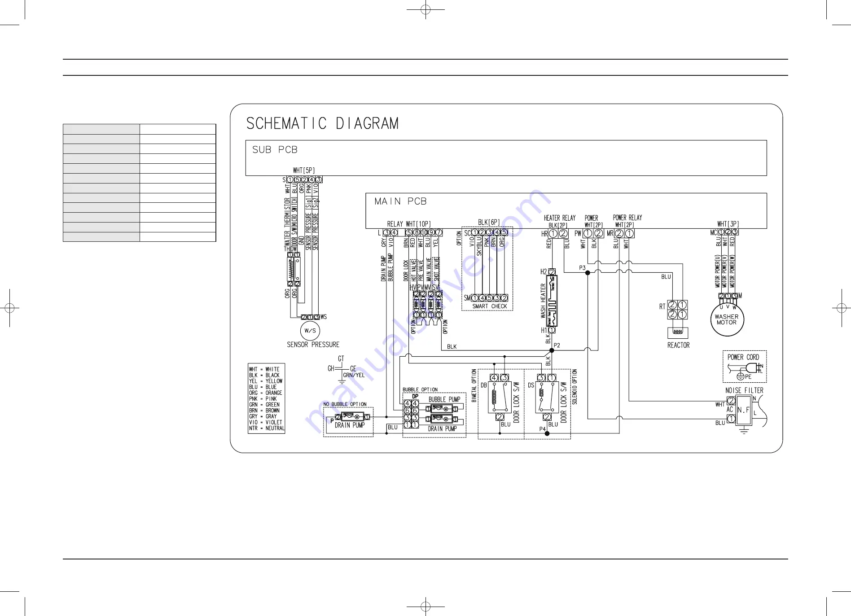The image size is (851, 616).
Task: Click legend entry NTR = NEUTRAL
Action: coord(267,428)
